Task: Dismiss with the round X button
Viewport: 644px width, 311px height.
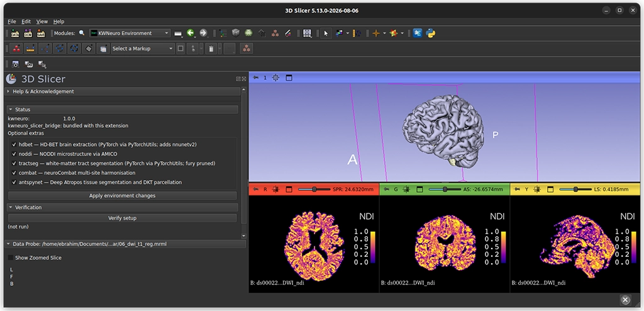Action: 625,300
